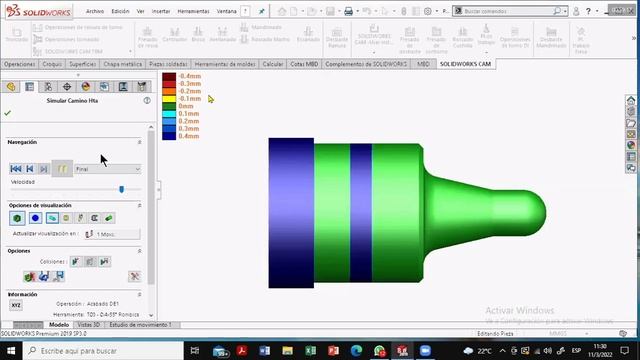
Task: Toggle the tool display visualization option
Action: point(80,218)
